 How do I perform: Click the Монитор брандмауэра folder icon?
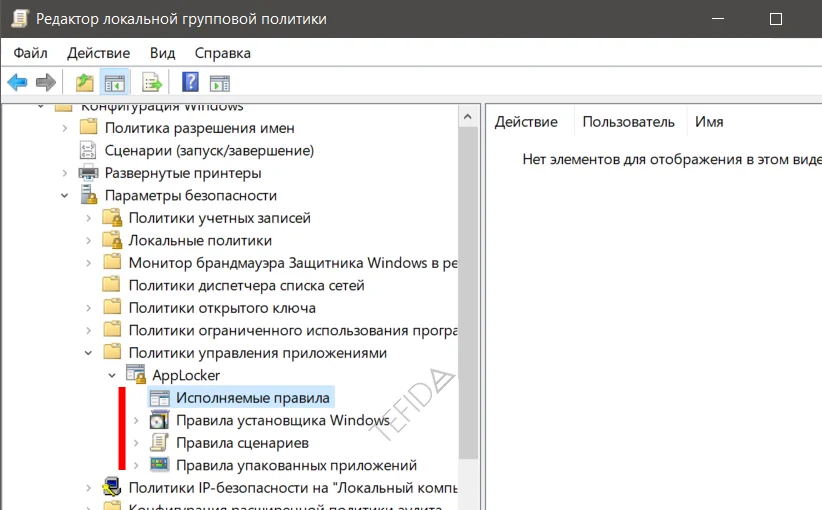pos(112,262)
